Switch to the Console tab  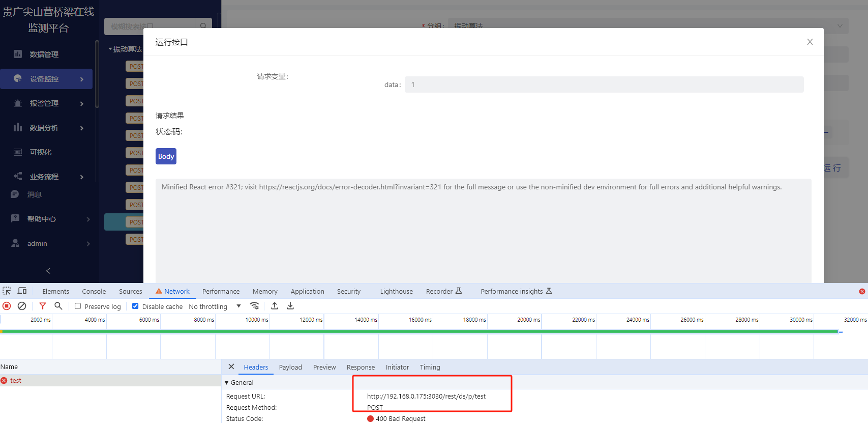(x=94, y=291)
